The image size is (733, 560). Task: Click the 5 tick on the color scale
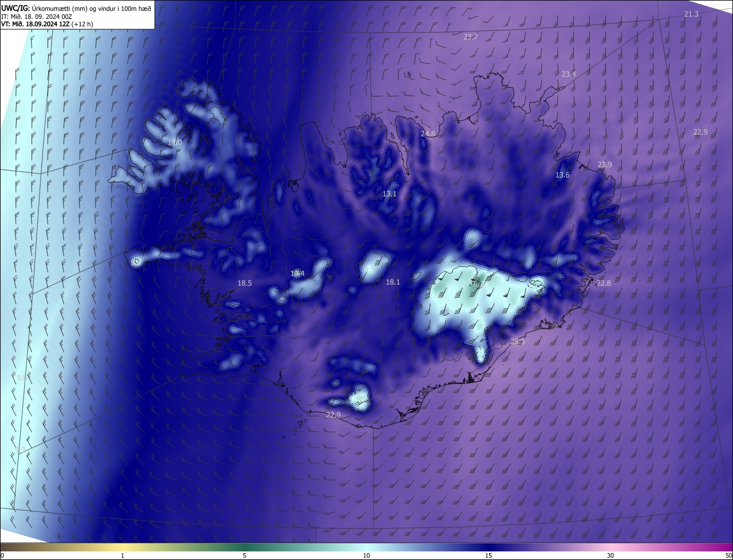point(245,556)
